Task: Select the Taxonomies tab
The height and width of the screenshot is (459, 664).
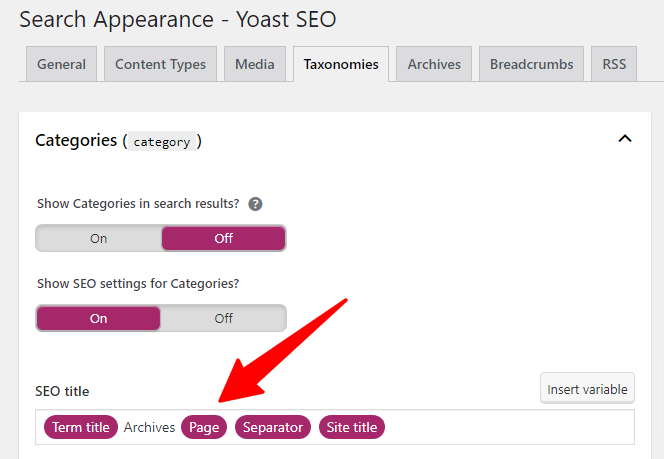Action: tap(341, 64)
